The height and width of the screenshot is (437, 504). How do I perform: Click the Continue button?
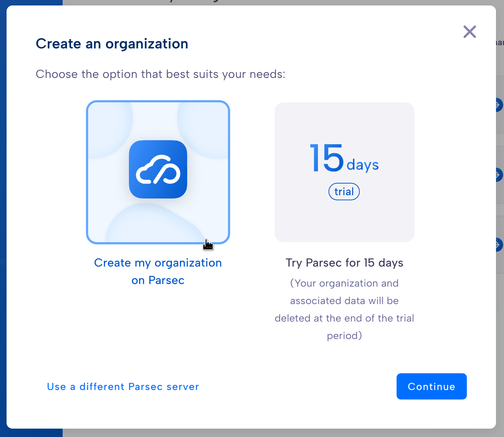click(432, 386)
